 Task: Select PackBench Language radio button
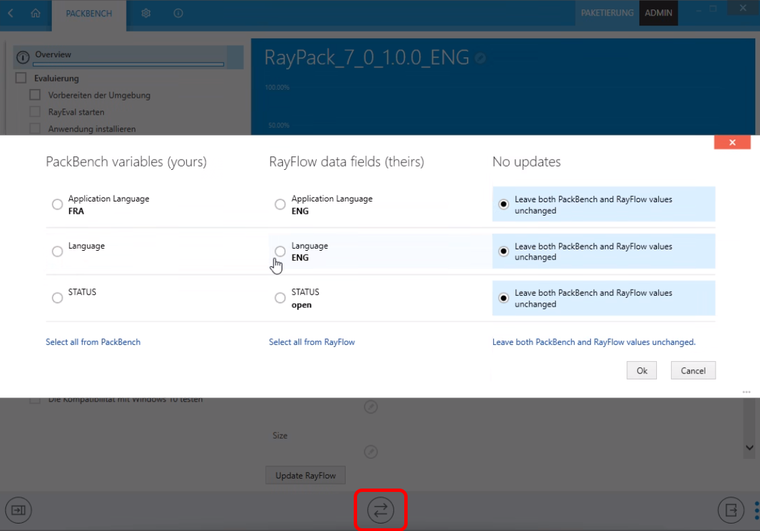57,251
